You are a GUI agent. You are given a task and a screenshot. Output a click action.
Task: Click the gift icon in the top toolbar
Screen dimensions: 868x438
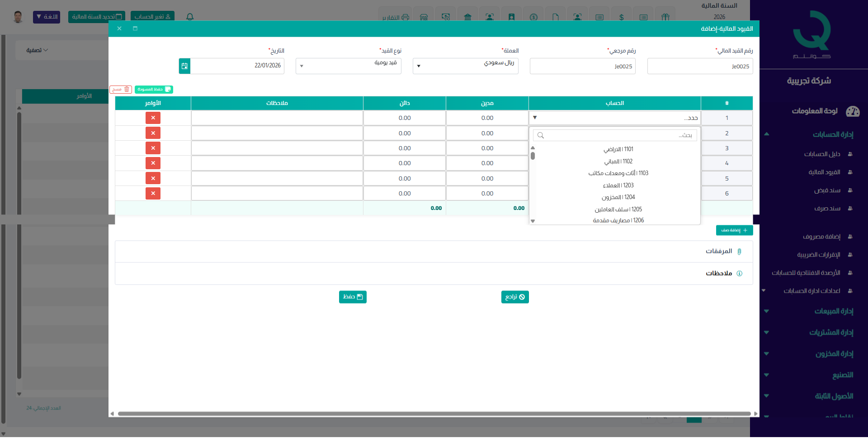(x=666, y=17)
